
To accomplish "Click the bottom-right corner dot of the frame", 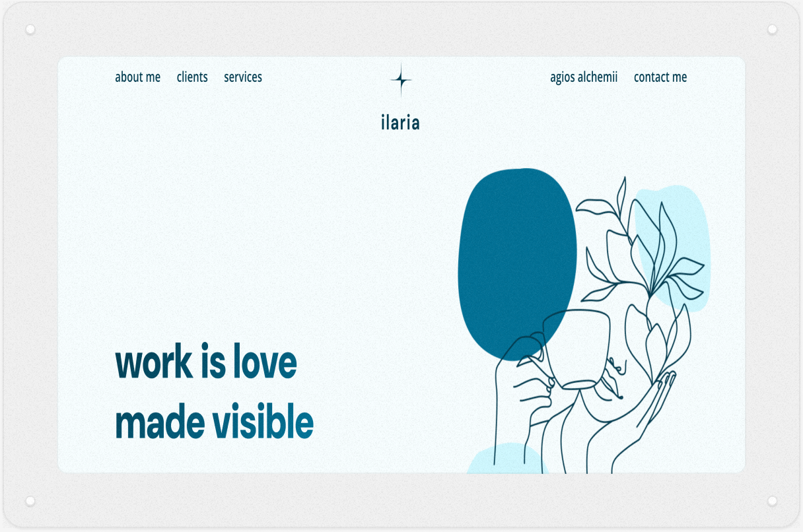I will click(772, 501).
